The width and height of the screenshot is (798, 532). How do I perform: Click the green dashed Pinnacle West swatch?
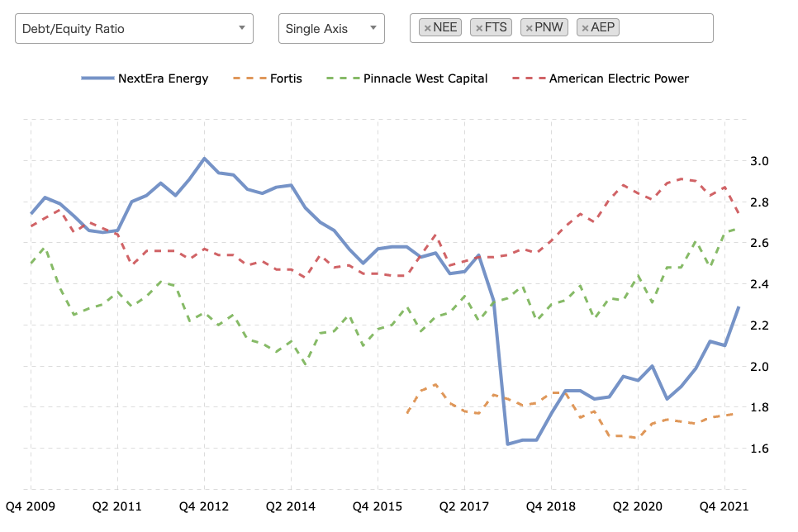343,78
